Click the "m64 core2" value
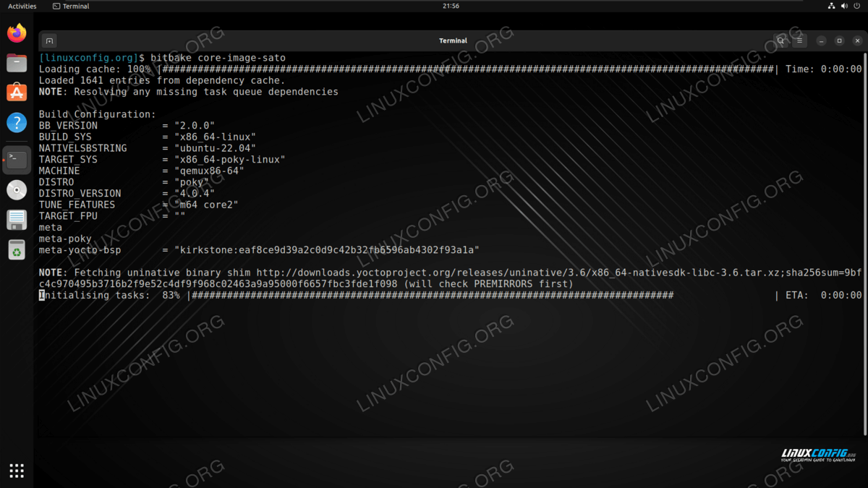 point(207,205)
